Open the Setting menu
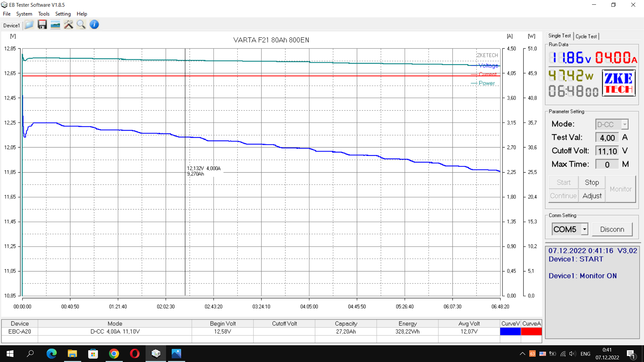This screenshot has width=644, height=362. (x=63, y=14)
